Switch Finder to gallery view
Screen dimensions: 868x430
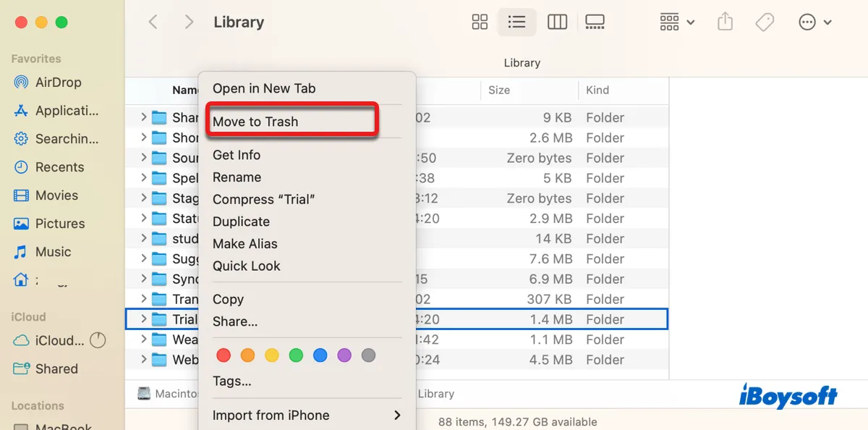(x=595, y=22)
